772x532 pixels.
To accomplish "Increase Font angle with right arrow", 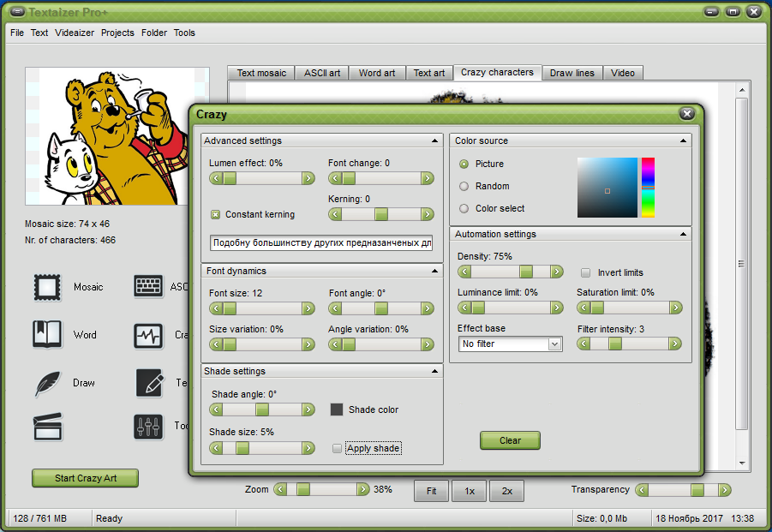I will (x=428, y=308).
